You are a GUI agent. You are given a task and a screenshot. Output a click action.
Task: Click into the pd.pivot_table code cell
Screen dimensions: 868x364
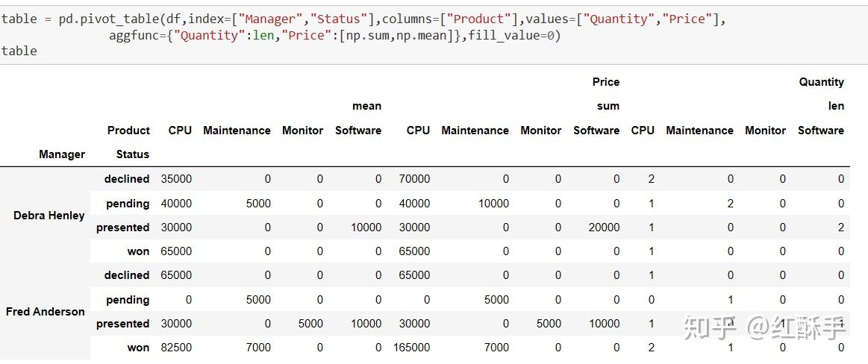click(x=434, y=35)
